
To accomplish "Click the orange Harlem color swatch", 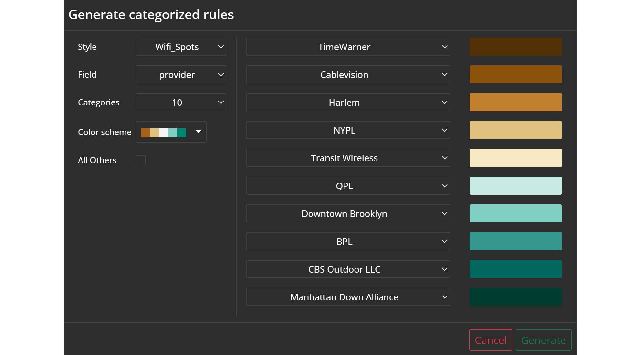I will pyautogui.click(x=515, y=102).
